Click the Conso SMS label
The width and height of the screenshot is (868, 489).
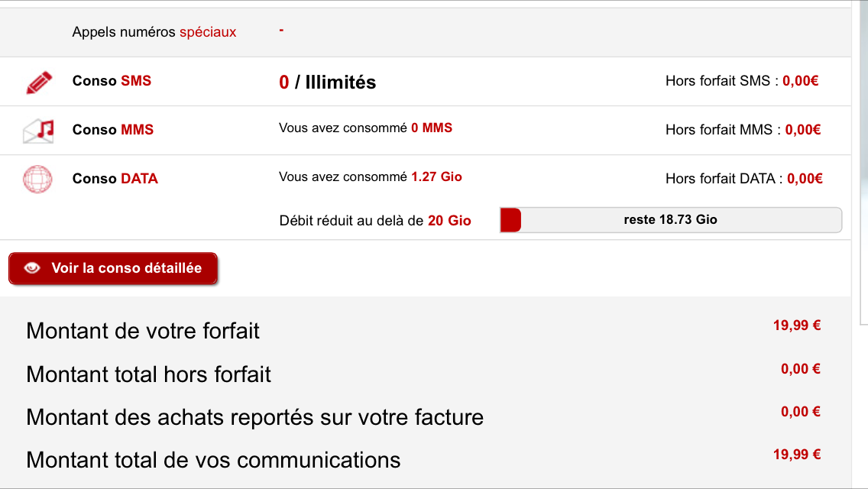112,81
